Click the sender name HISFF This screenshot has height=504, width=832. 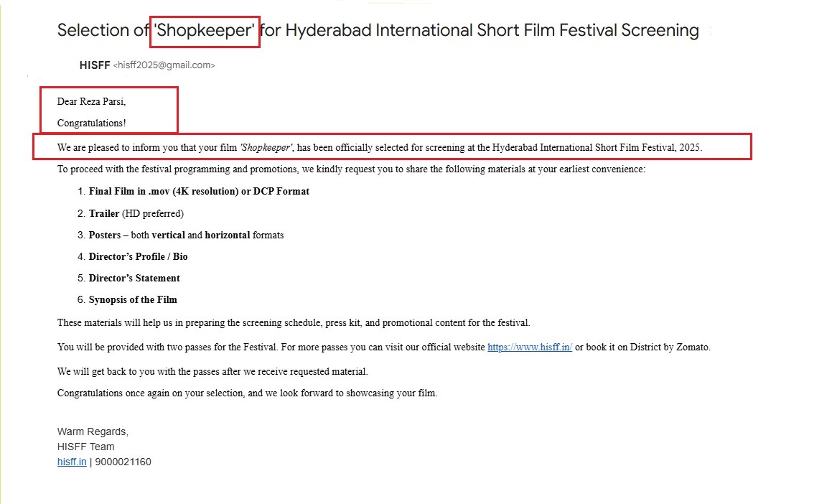(x=95, y=65)
